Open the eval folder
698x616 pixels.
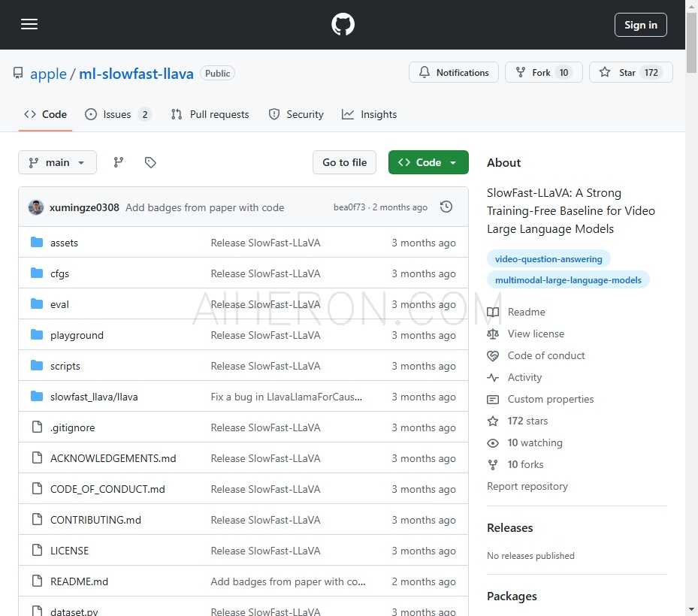coord(59,304)
